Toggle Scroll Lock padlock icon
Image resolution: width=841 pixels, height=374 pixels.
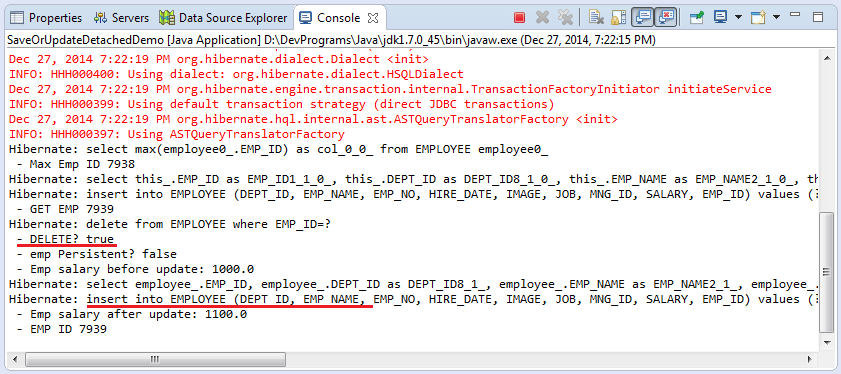click(618, 18)
